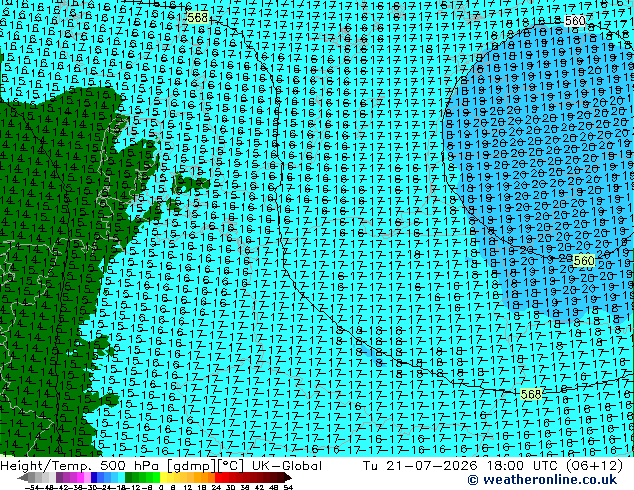
Task: Click the 568 contour label above the green landmass
Action: 198,18
